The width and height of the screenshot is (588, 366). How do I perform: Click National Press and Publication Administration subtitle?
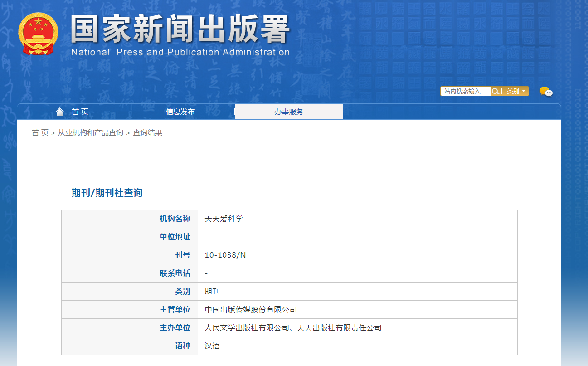pos(180,52)
